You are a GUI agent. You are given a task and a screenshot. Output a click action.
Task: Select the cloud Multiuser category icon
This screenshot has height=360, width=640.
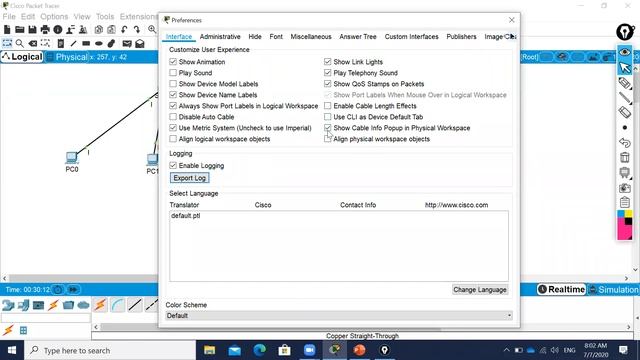[83, 305]
